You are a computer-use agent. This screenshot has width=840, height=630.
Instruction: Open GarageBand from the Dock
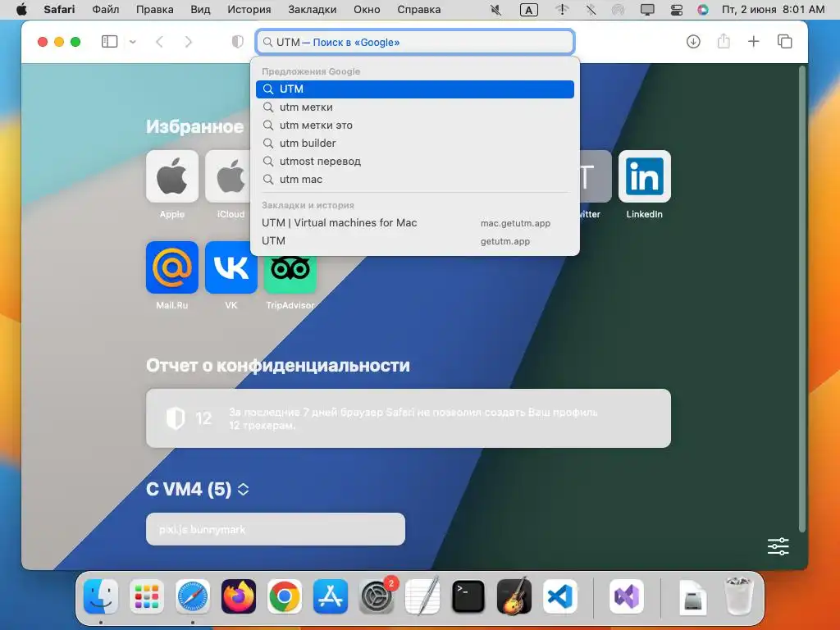tap(514, 596)
